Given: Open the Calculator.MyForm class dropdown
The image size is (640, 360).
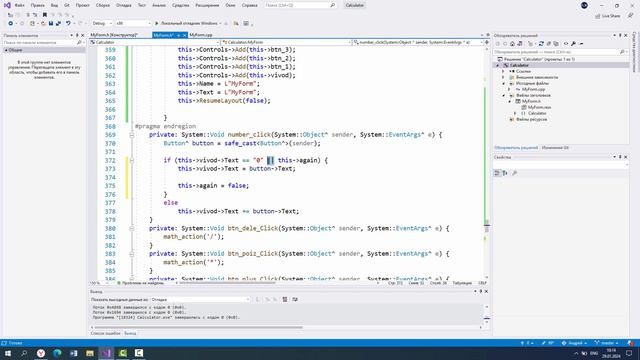Looking at the screenshot, I should click(x=286, y=42).
